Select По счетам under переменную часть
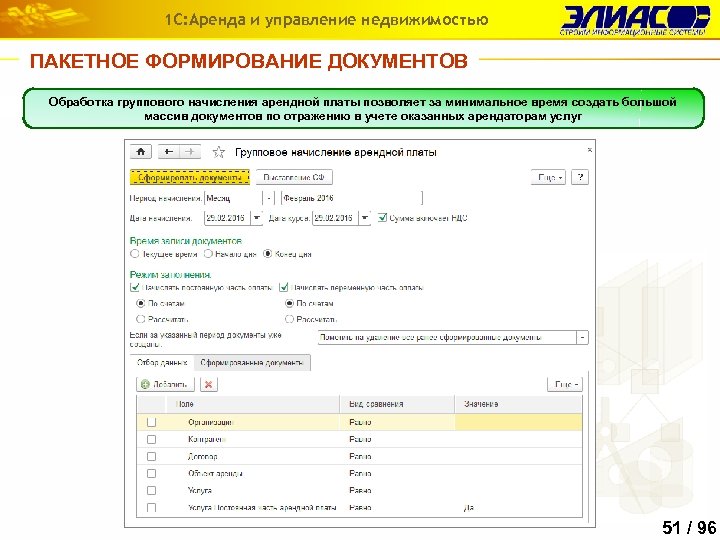 pyautogui.click(x=289, y=304)
